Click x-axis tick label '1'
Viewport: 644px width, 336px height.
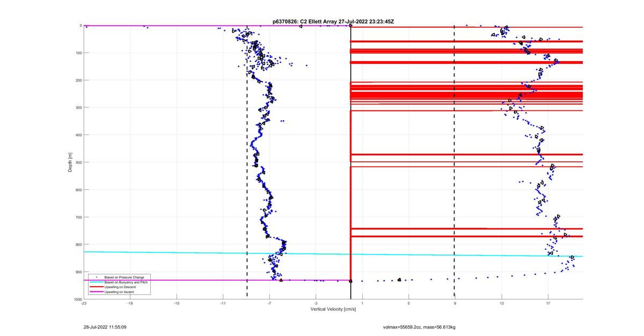click(362, 303)
